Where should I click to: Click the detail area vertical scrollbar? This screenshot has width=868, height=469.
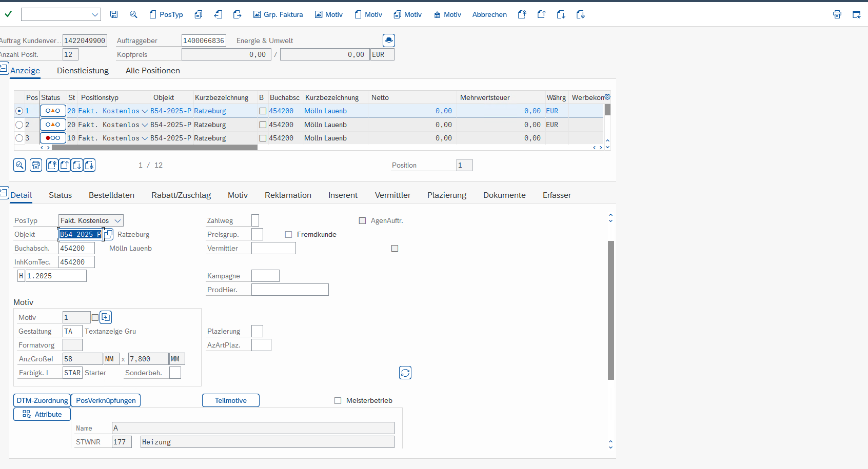(611, 310)
